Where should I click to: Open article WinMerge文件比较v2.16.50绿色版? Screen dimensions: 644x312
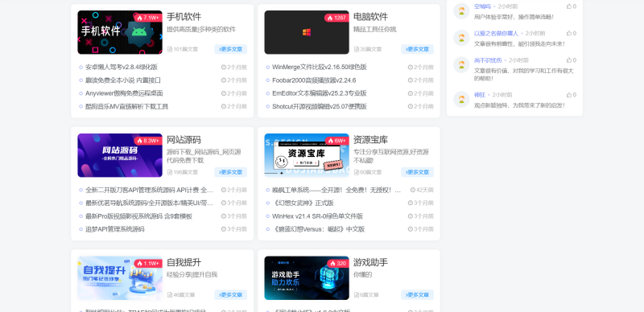[x=320, y=67]
